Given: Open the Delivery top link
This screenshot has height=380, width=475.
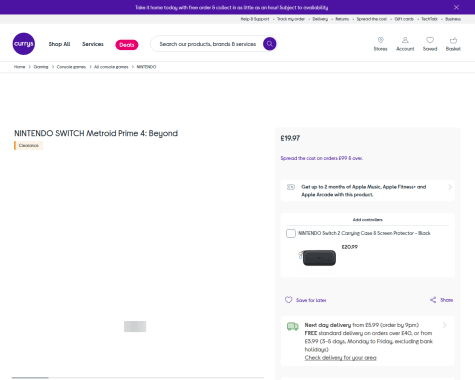Looking at the screenshot, I should click(x=320, y=19).
